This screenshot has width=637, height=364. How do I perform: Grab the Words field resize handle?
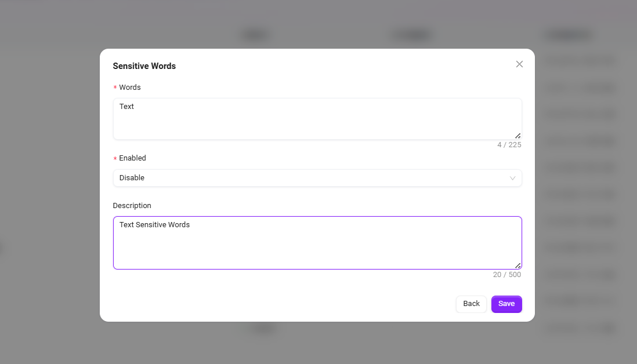pos(517,136)
